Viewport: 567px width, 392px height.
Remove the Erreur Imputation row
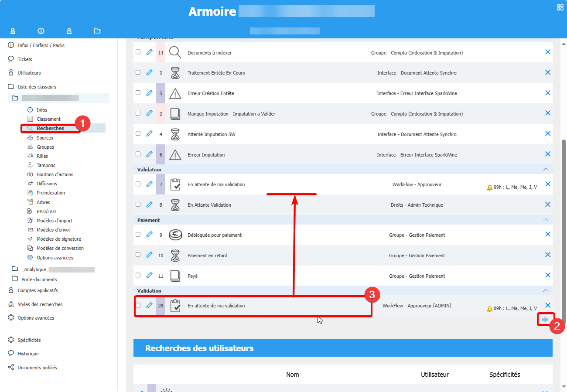547,154
